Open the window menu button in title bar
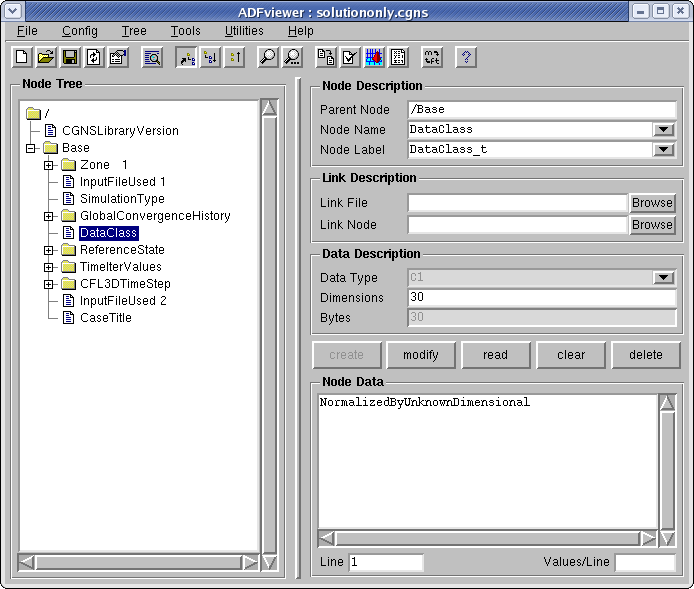 click(x=13, y=11)
